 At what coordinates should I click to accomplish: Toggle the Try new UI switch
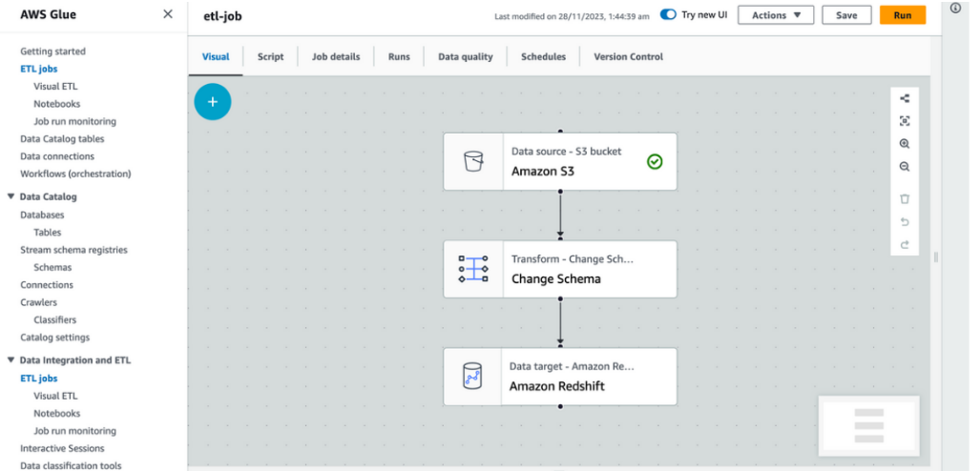668,15
